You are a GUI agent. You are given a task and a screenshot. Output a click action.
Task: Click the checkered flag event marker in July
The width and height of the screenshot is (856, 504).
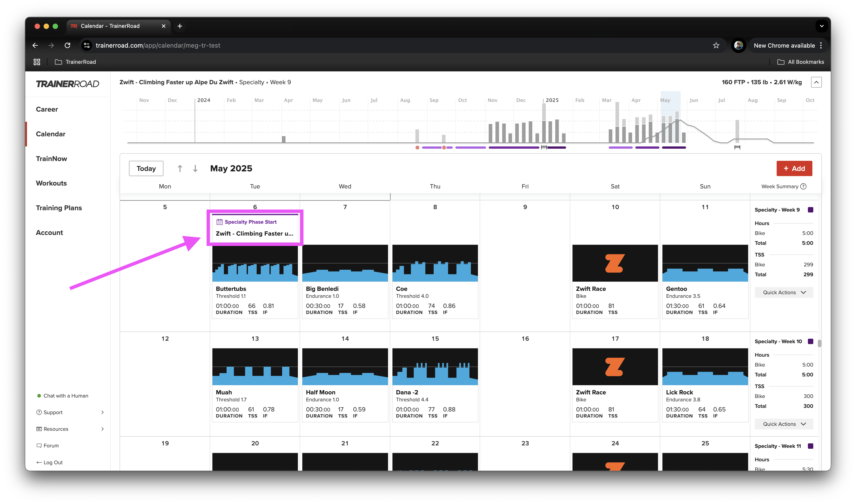pos(737,147)
